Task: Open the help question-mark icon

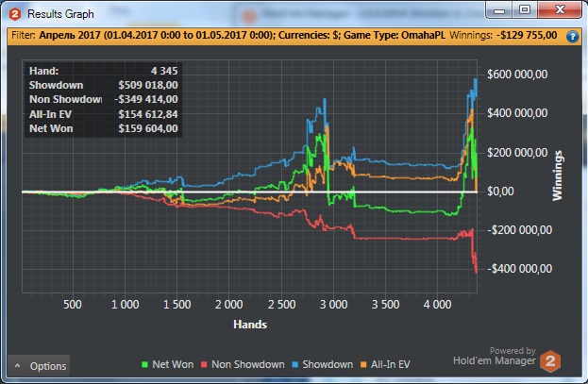Action: 572,37
